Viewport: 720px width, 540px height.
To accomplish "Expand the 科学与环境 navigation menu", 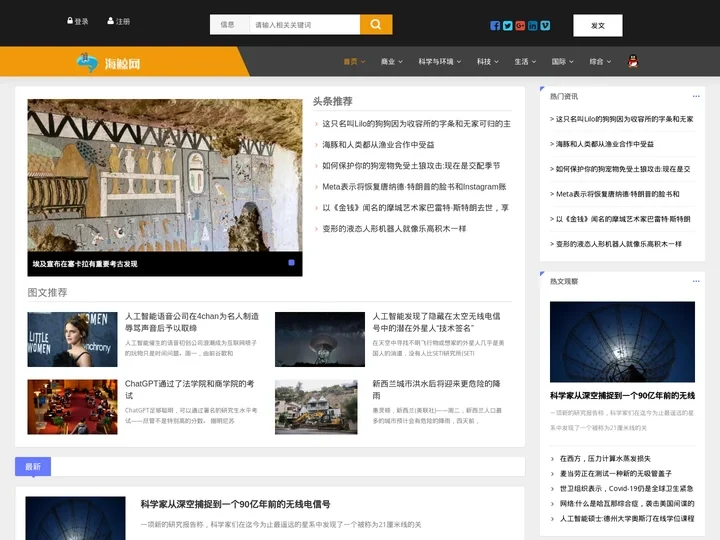I will pyautogui.click(x=439, y=62).
